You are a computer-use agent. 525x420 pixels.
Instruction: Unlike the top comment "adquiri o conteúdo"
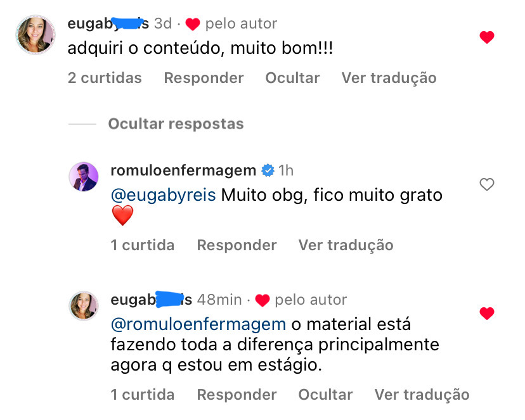[x=486, y=38]
